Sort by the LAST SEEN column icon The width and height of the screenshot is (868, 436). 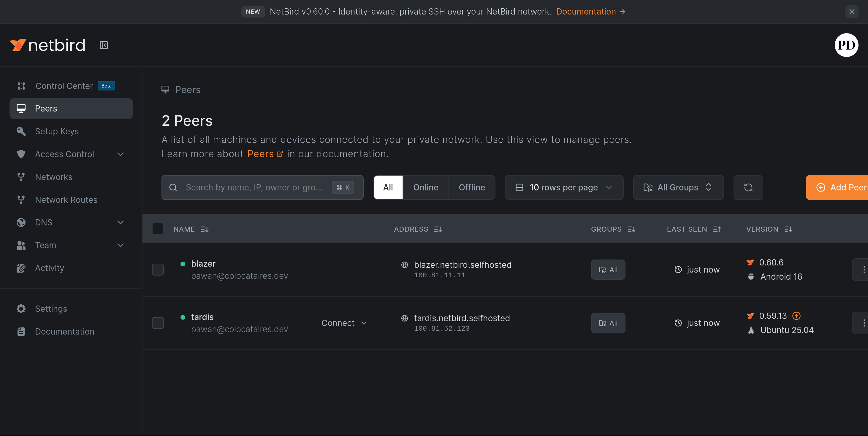[717, 229]
